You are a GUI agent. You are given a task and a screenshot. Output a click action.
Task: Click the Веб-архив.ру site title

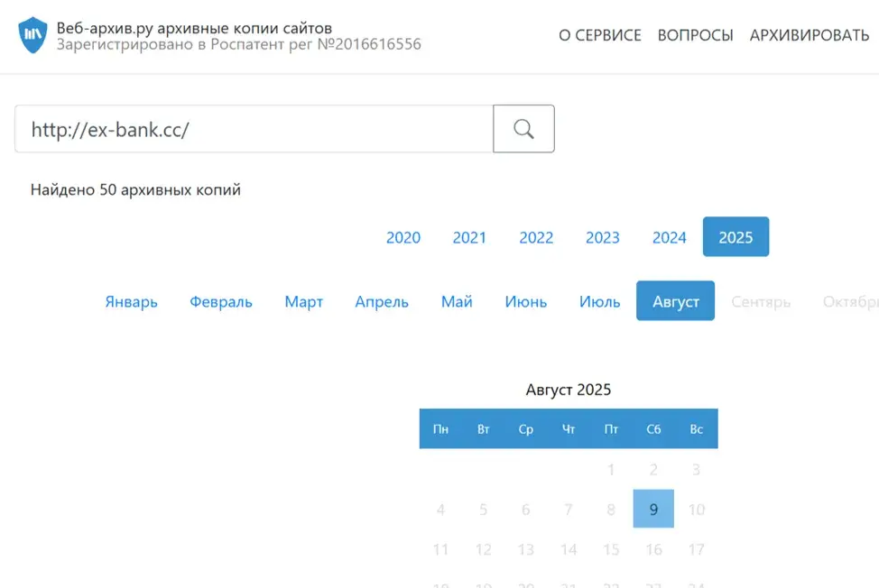click(x=194, y=27)
